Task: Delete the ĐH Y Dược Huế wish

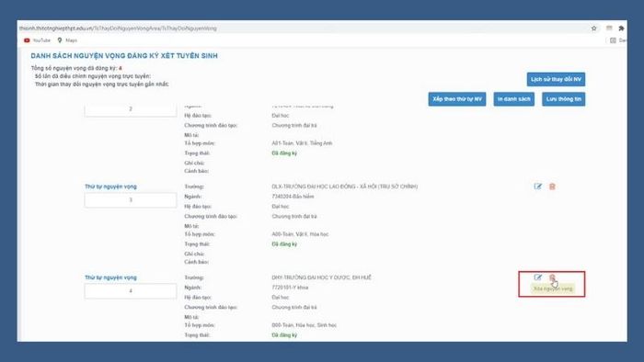Action: tap(552, 277)
